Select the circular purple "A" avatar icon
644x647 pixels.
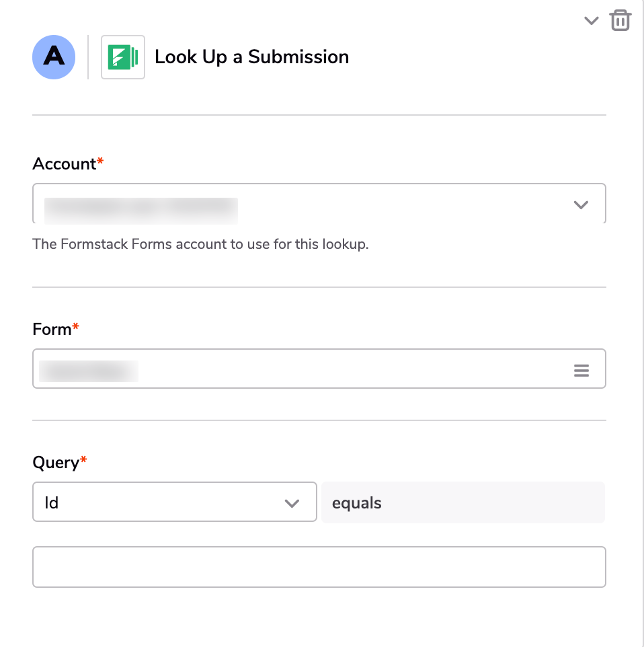(x=54, y=57)
